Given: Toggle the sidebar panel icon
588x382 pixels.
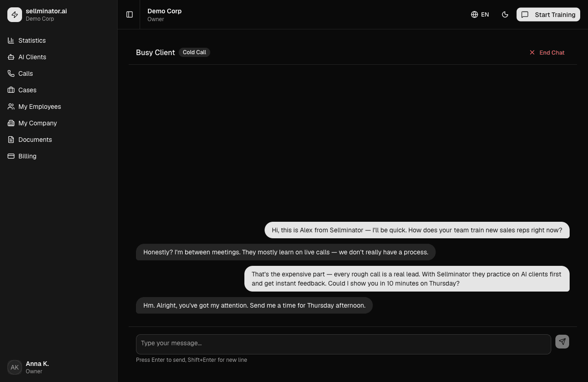Looking at the screenshot, I should 130,15.
